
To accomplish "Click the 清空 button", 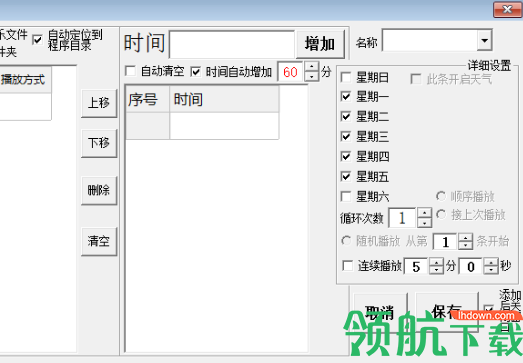I will (99, 241).
